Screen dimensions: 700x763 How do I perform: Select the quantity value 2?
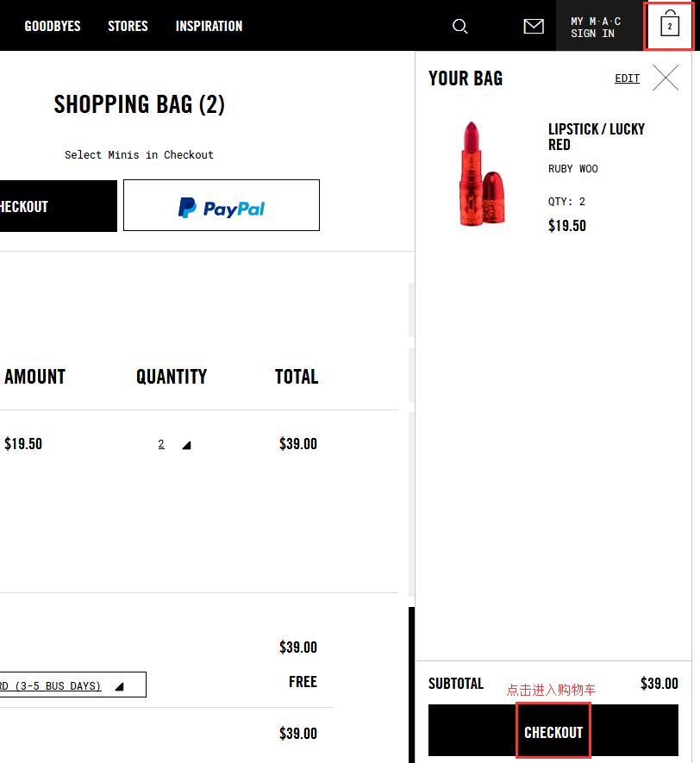[x=161, y=444]
